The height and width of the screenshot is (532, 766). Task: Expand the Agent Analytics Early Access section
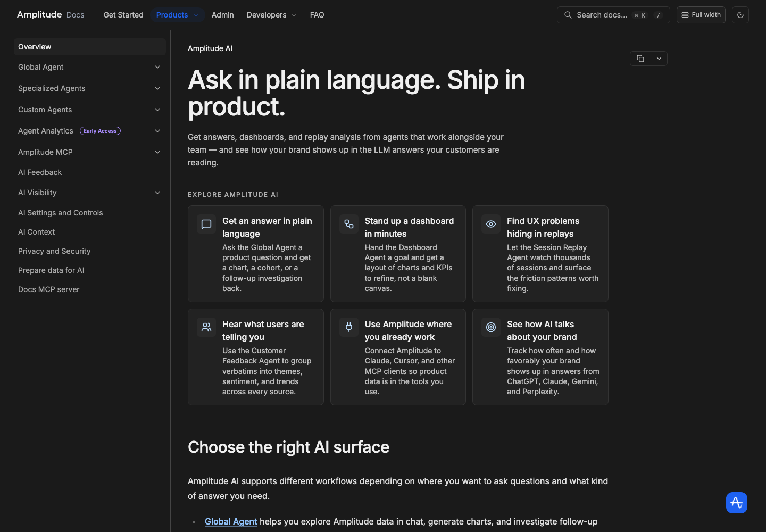[x=90, y=131]
